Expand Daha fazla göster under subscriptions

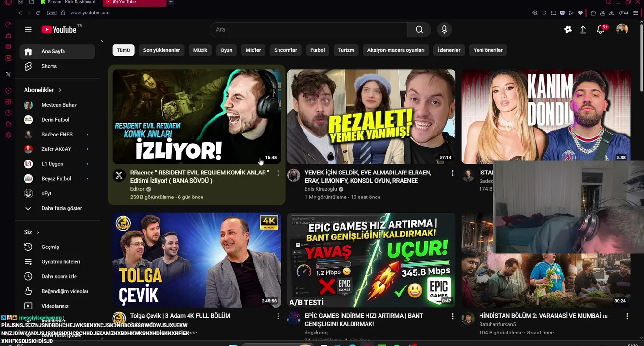pyautogui.click(x=57, y=208)
